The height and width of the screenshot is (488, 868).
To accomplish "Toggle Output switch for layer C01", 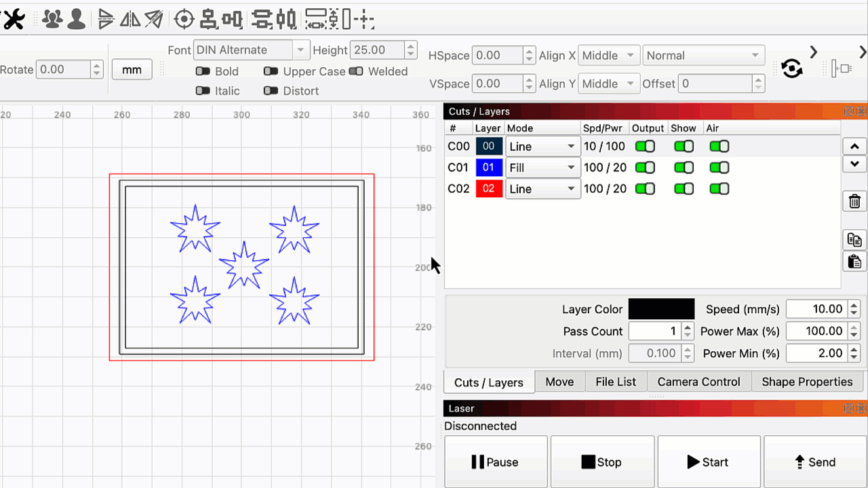I will [645, 167].
